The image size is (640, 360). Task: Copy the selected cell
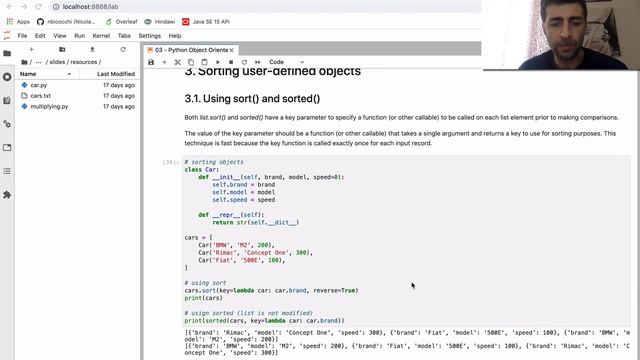191,62
